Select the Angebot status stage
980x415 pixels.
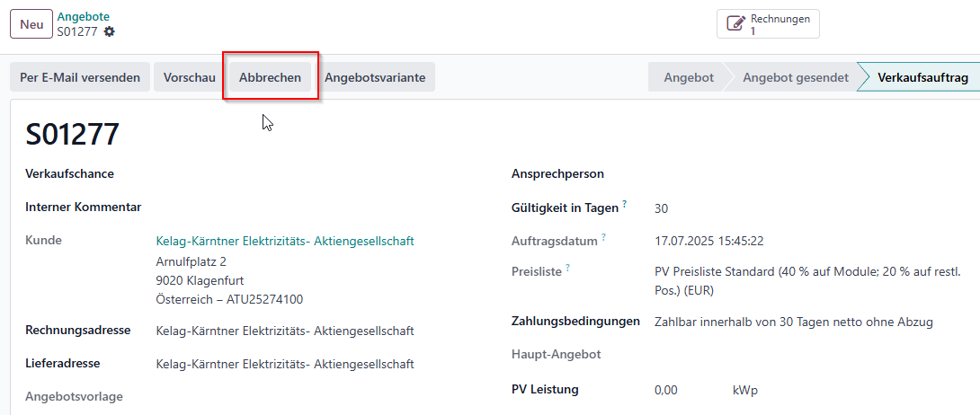tap(689, 77)
